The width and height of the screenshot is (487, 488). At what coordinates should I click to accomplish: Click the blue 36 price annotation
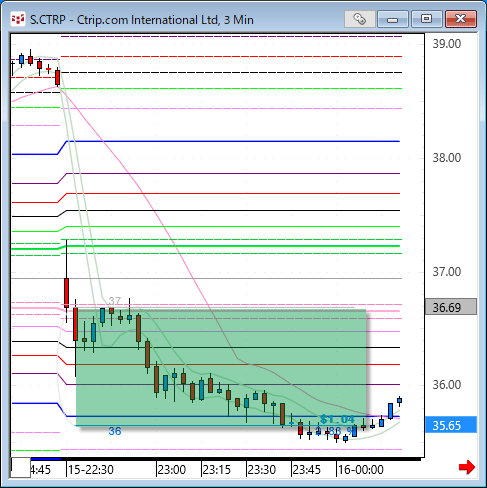pos(115,431)
